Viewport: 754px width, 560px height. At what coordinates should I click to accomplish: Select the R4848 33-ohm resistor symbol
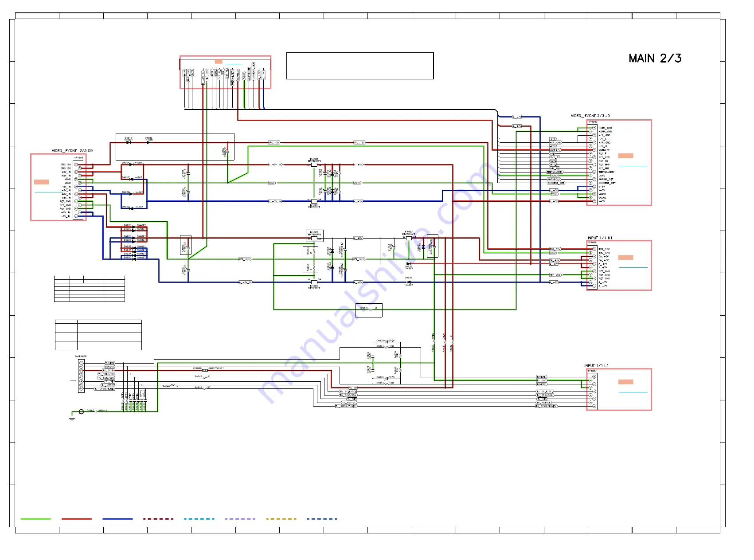pos(205,389)
